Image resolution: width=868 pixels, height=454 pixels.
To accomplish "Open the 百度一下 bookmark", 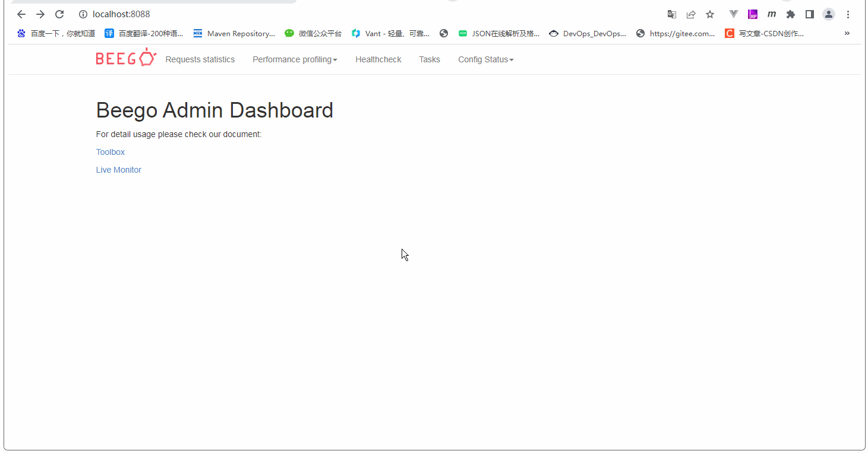I will (x=56, y=34).
